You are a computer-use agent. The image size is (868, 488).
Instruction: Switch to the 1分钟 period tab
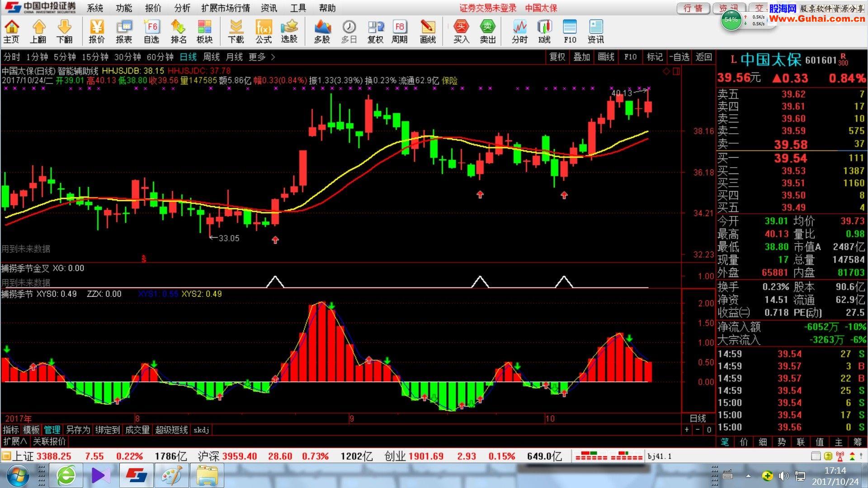click(37, 57)
